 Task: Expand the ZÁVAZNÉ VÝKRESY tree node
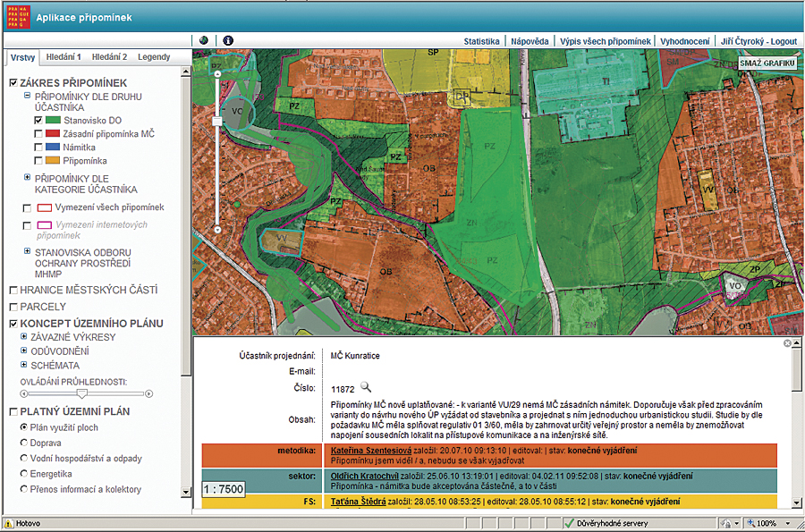click(x=24, y=337)
